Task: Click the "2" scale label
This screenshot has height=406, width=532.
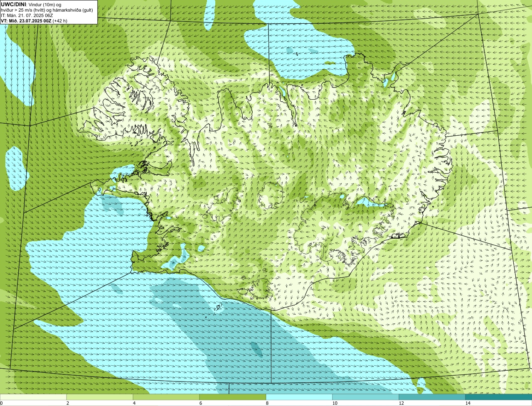Action: click(68, 403)
